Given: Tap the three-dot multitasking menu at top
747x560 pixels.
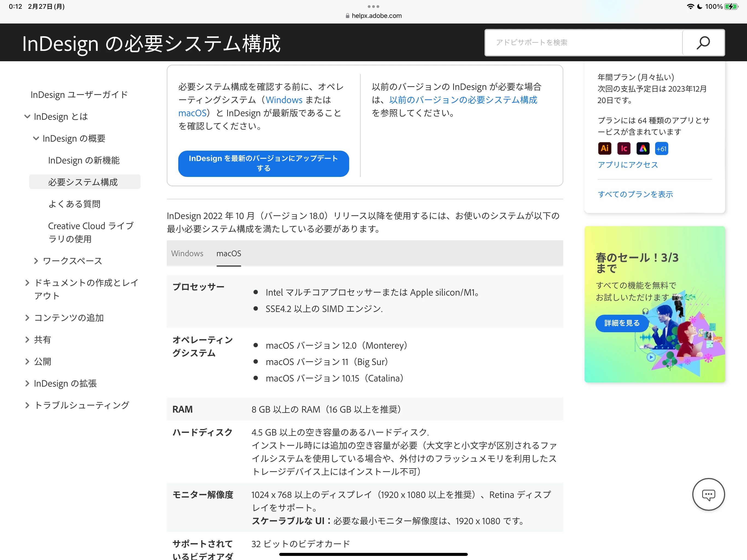Looking at the screenshot, I should (x=373, y=6).
